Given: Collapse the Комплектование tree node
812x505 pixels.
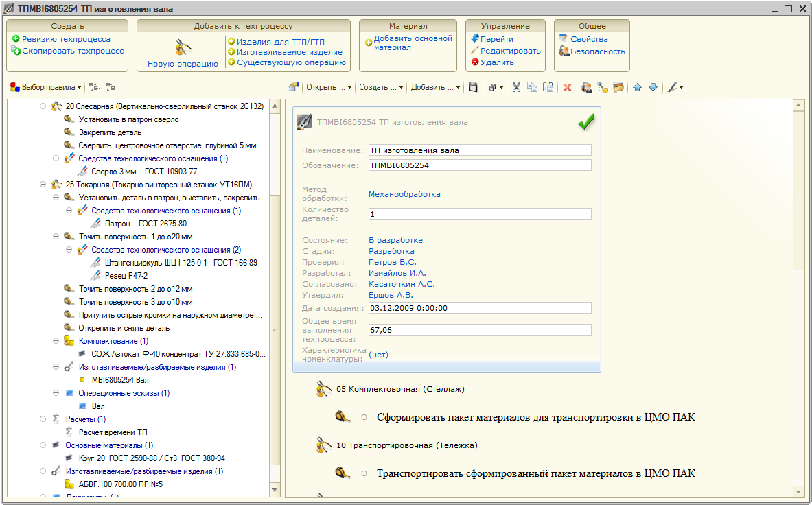Looking at the screenshot, I should (x=56, y=341).
